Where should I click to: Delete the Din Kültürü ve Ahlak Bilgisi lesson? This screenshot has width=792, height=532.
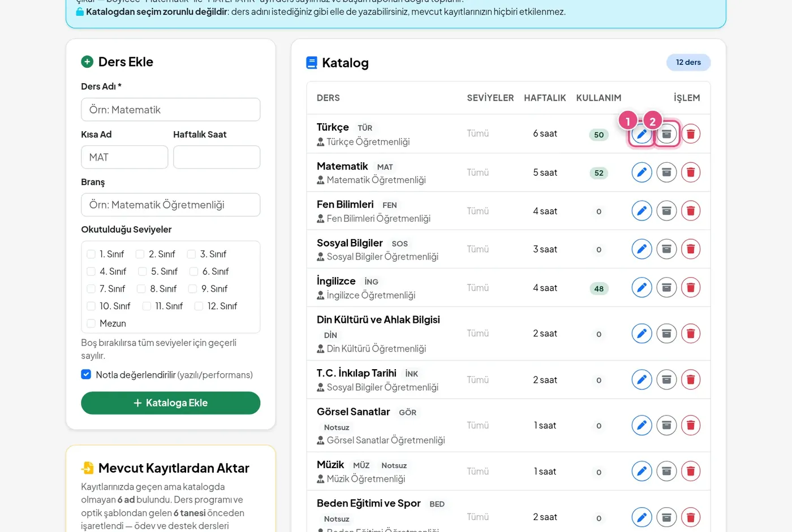tap(691, 334)
